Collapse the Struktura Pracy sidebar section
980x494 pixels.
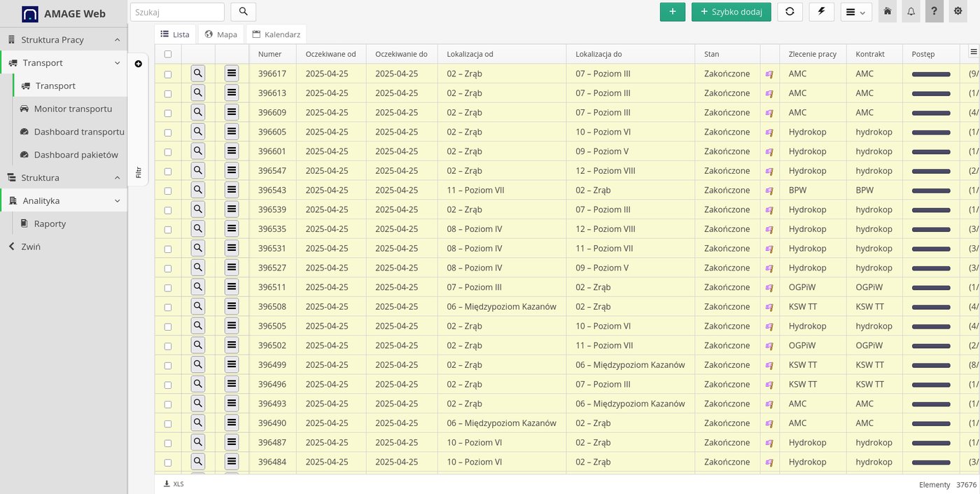[x=64, y=39]
